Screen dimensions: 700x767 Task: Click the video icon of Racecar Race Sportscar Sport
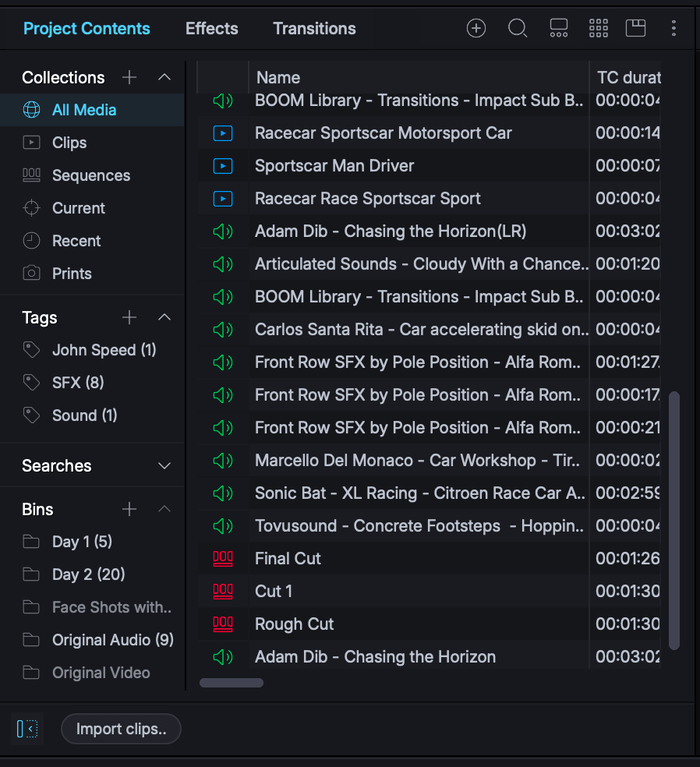click(x=223, y=199)
